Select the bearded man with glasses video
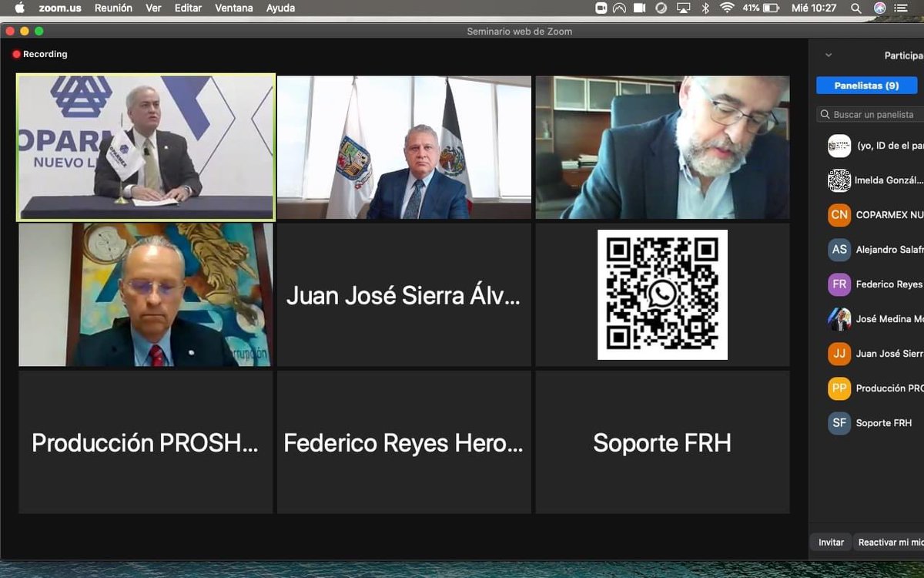924x578 pixels. [x=663, y=147]
